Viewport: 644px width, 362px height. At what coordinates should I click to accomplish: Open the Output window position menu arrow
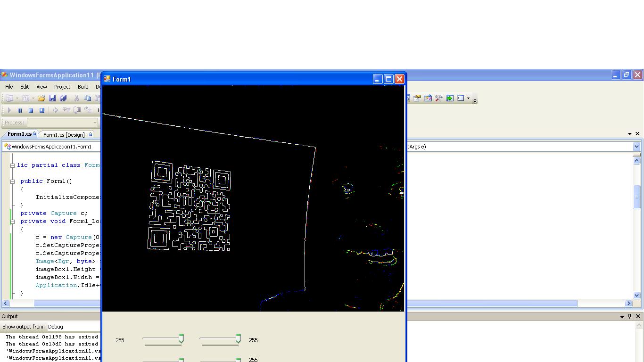click(x=622, y=317)
